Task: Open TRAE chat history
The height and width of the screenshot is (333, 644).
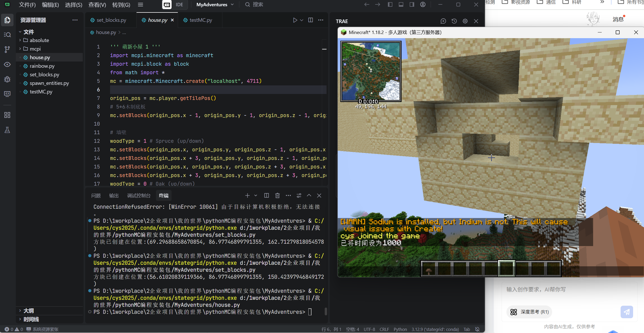Action: [454, 21]
